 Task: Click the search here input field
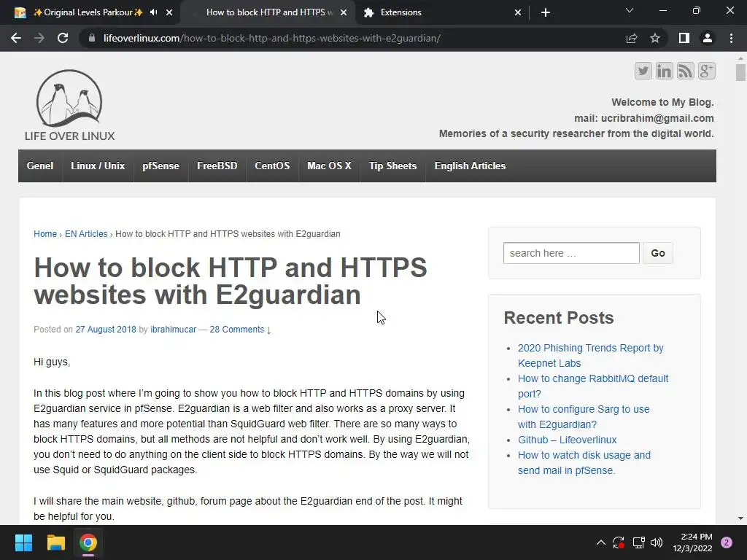pyautogui.click(x=571, y=253)
